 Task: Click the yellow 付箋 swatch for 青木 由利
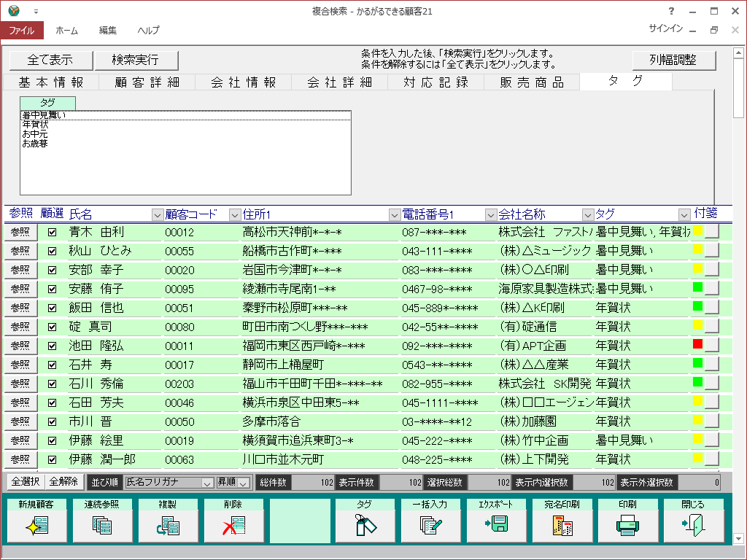point(698,230)
